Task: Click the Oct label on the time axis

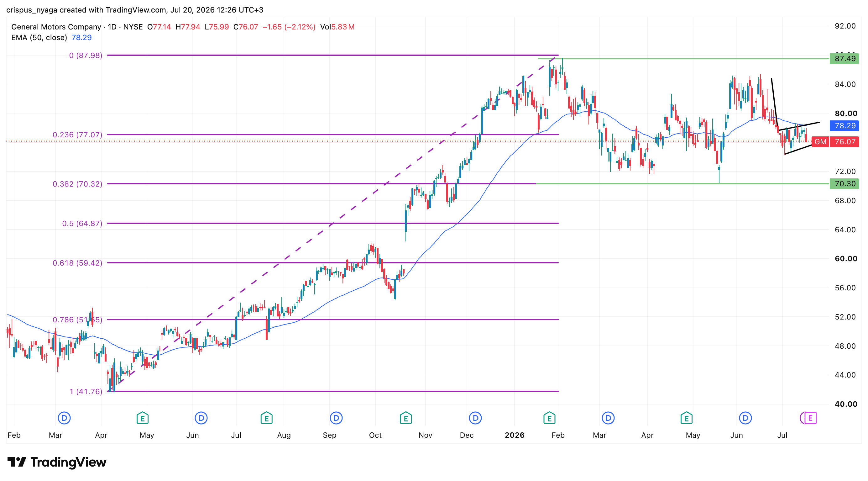Action: (x=375, y=435)
